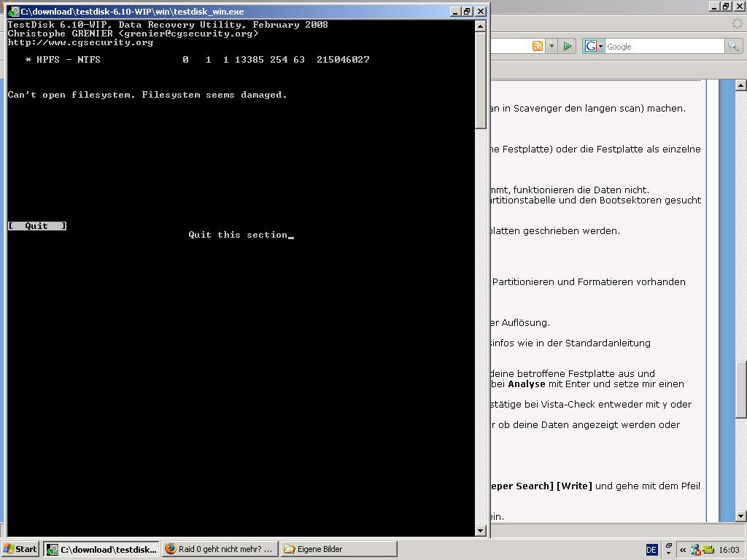Click the taskbar clock showing 16:03
This screenshot has width=747, height=560.
coord(729,550)
